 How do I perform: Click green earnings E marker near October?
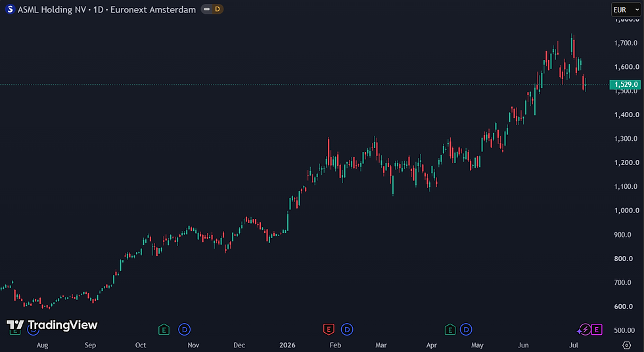click(x=164, y=330)
